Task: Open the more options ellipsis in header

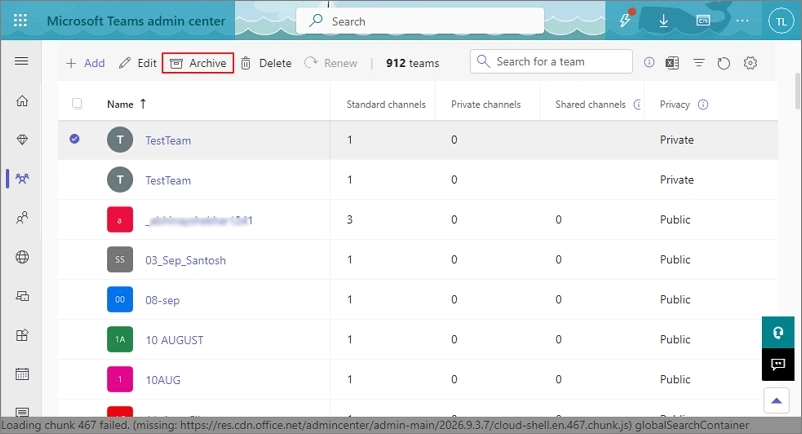Action: [x=742, y=21]
